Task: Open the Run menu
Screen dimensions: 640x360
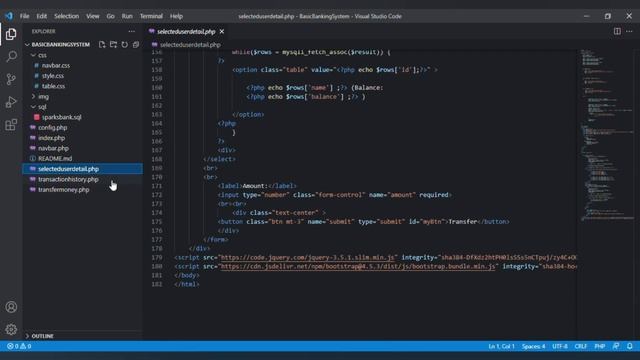Action: pos(127,16)
